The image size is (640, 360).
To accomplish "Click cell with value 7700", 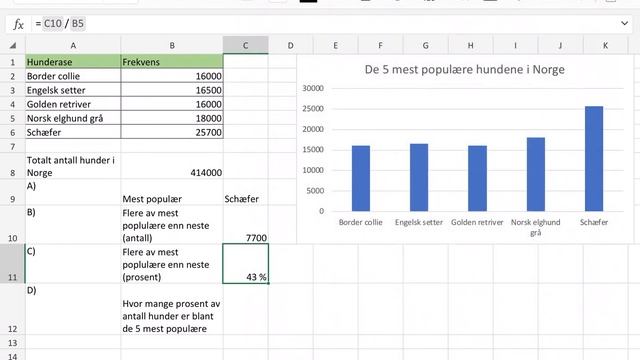I will pos(245,225).
